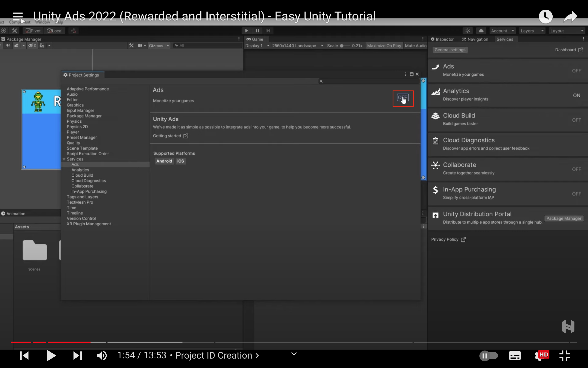Click the Watch Later clock icon
This screenshot has height=368, width=588.
coord(546,17)
